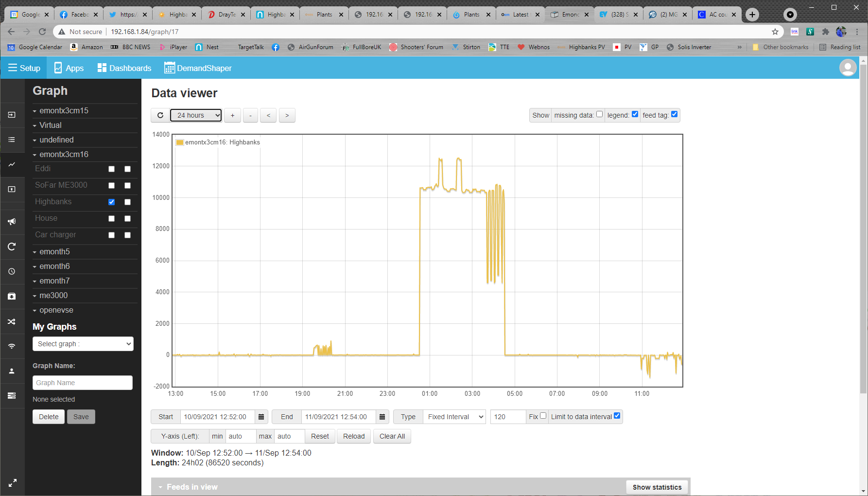Open the WiFi icon in the sidebar

pyautogui.click(x=12, y=346)
